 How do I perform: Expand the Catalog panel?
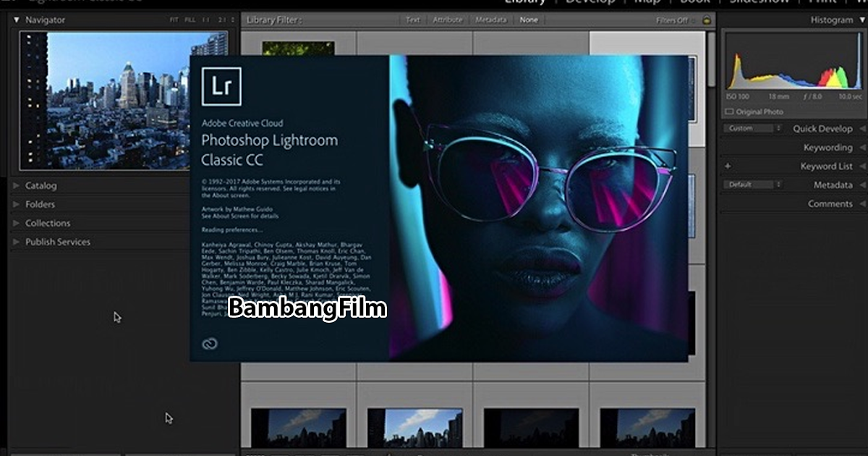(x=16, y=185)
